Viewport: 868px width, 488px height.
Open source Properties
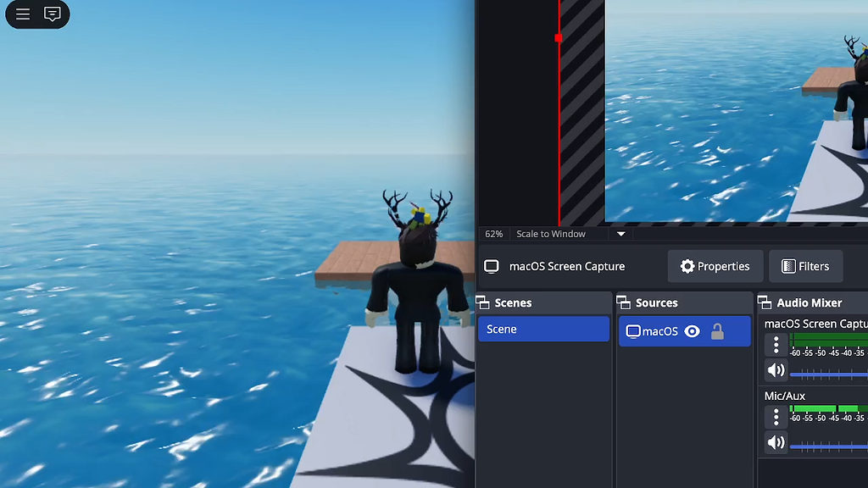(x=715, y=266)
